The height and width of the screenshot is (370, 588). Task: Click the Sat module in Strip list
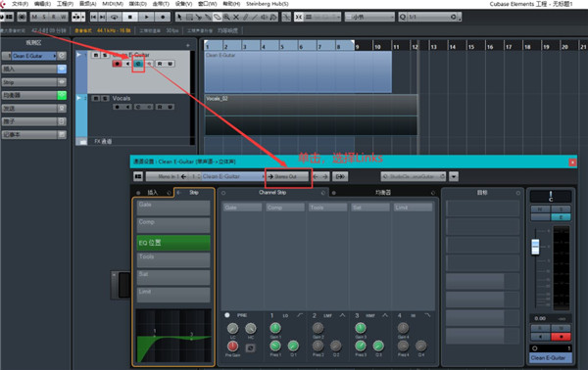(173, 278)
